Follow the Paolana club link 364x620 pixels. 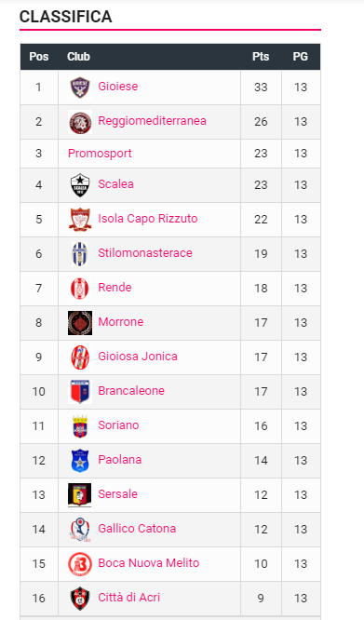pos(120,460)
